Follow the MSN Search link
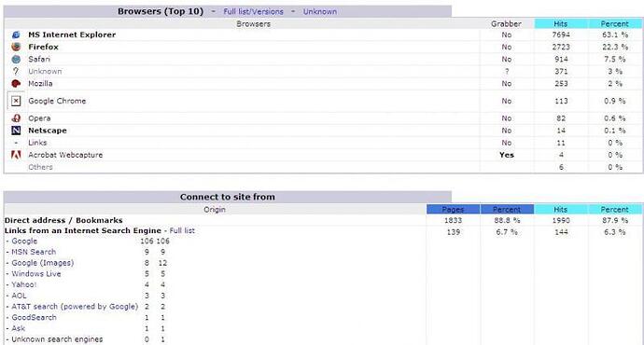 pyautogui.click(x=34, y=252)
